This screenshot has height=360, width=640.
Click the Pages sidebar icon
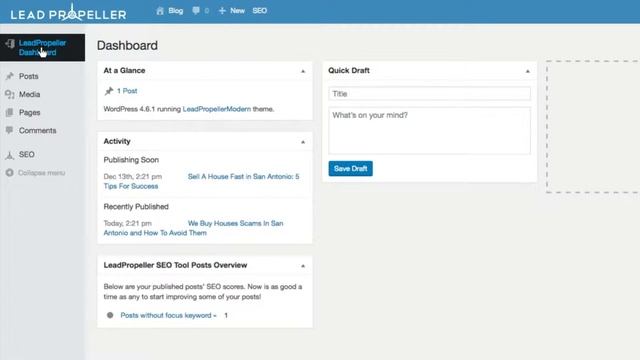coord(10,112)
